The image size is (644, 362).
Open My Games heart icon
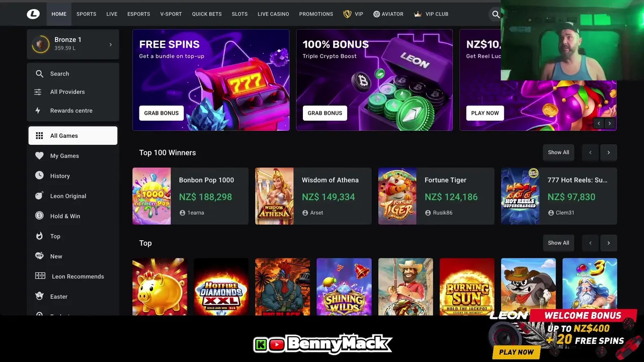tap(39, 156)
